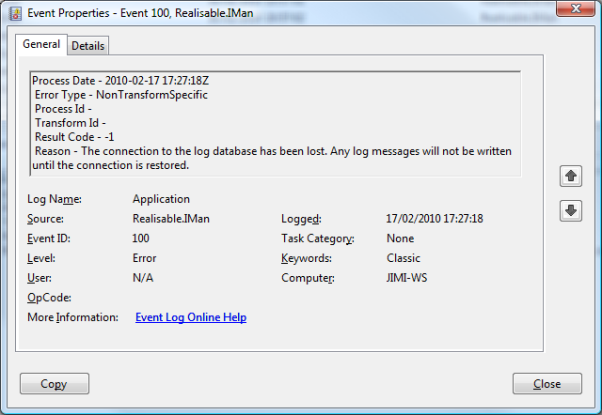Click the Event ID value 100
Image resolution: width=602 pixels, height=415 pixels.
(x=142, y=239)
